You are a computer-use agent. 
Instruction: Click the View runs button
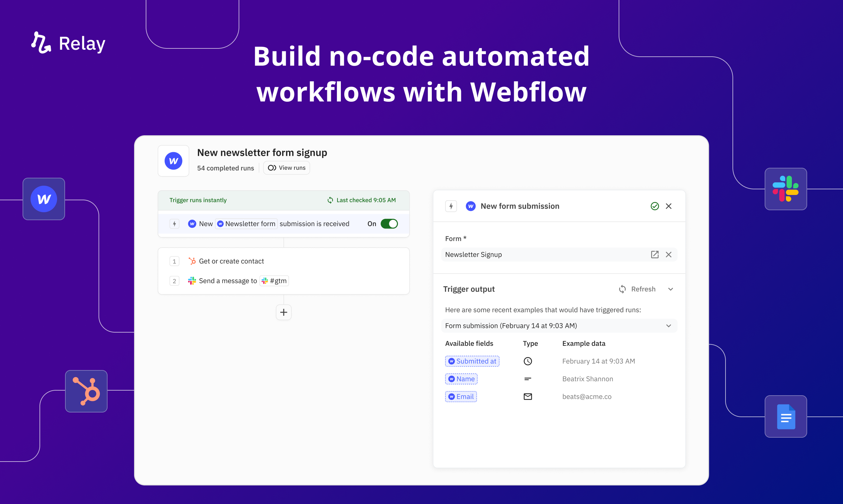coord(286,168)
